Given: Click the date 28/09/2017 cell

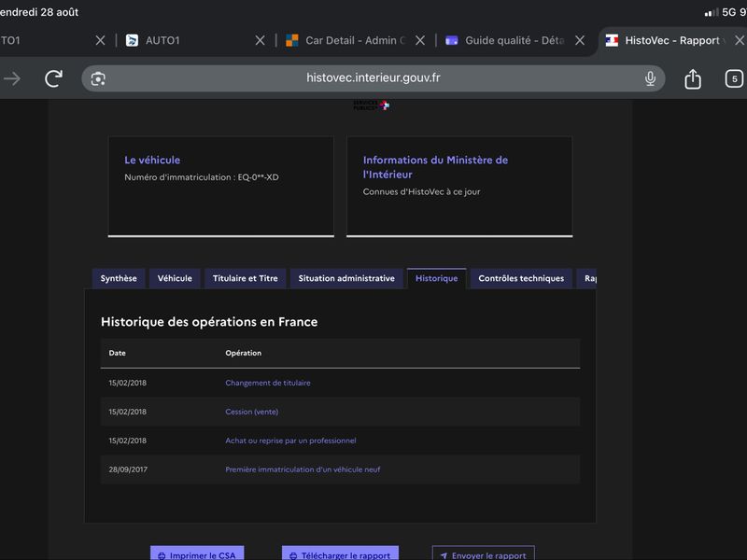Looking at the screenshot, I should 128,469.
